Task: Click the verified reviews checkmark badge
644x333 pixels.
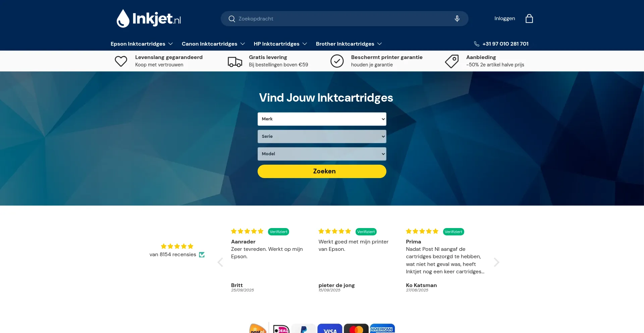Action: coord(202,255)
